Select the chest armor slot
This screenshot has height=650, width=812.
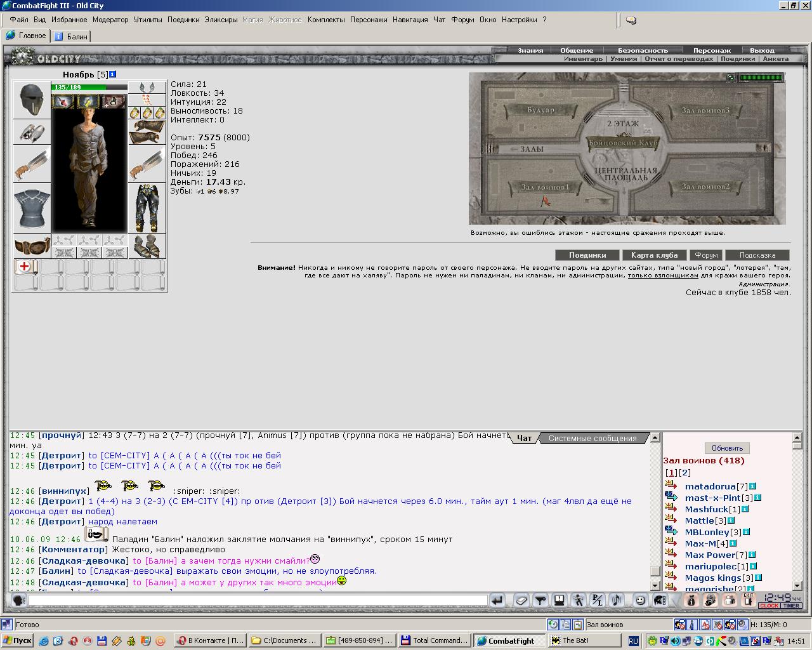(x=32, y=208)
